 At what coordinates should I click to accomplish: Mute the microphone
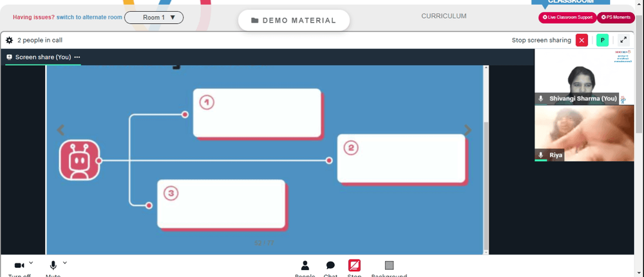[53, 266]
